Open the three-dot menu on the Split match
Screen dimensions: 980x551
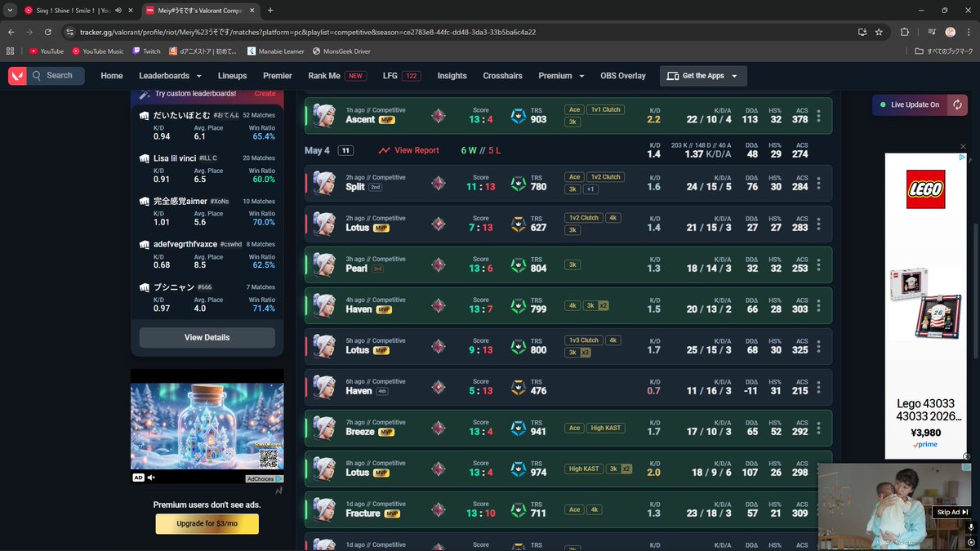pos(819,184)
